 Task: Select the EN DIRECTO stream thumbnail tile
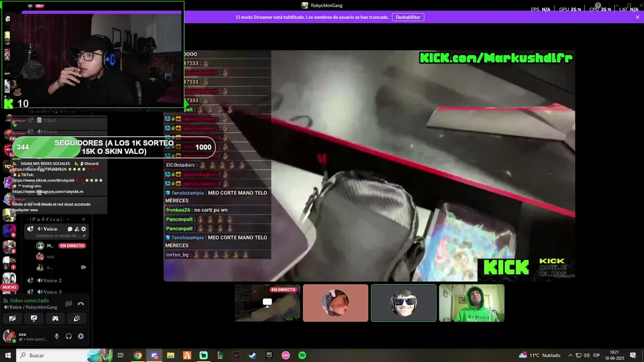268,303
